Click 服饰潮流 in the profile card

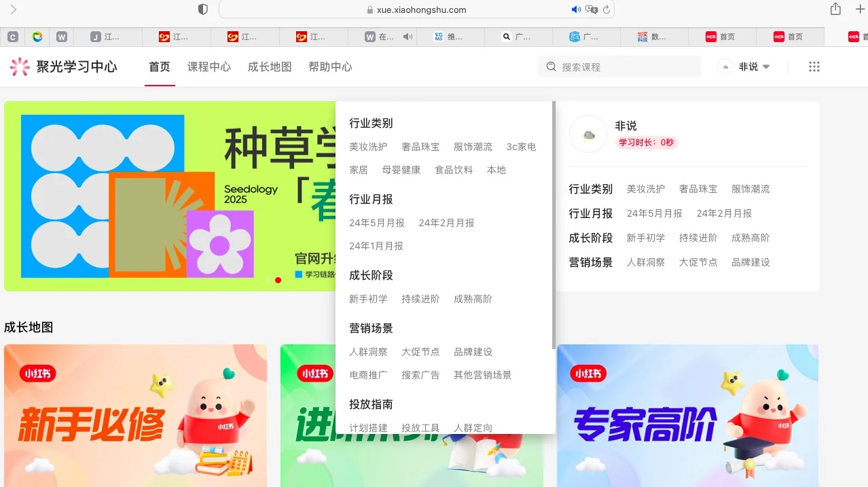751,189
